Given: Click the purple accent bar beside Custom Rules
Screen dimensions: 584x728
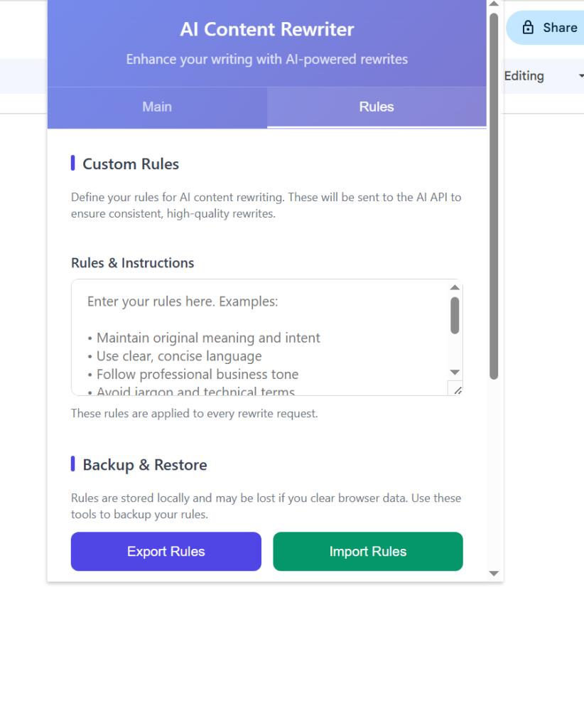Looking at the screenshot, I should coord(72,163).
